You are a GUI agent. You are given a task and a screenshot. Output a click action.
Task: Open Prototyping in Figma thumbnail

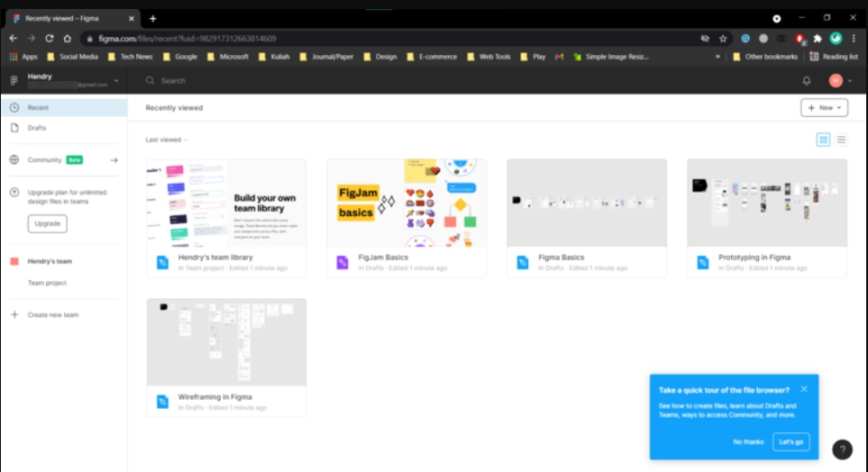click(767, 203)
